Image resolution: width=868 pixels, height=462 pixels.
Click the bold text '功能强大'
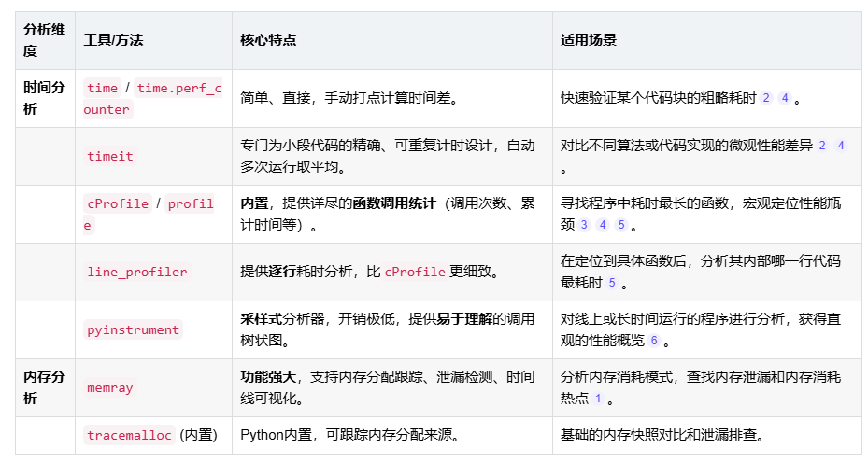268,377
